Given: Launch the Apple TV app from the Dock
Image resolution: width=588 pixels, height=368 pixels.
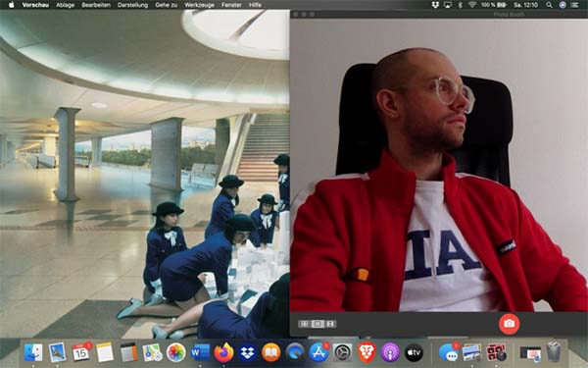Looking at the screenshot, I should coord(414,352).
